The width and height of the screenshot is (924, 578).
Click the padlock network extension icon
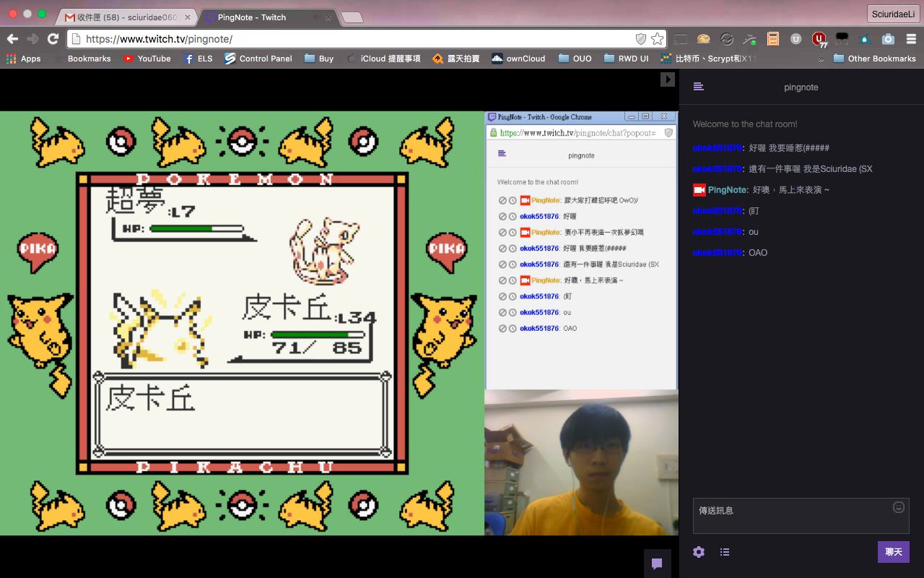click(865, 39)
